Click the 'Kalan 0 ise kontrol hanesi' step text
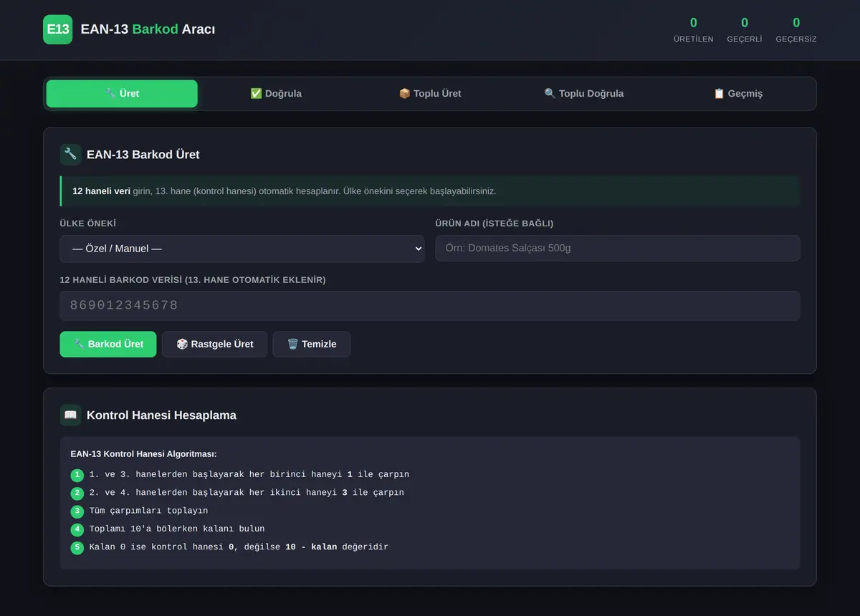The image size is (860, 616). click(239, 547)
